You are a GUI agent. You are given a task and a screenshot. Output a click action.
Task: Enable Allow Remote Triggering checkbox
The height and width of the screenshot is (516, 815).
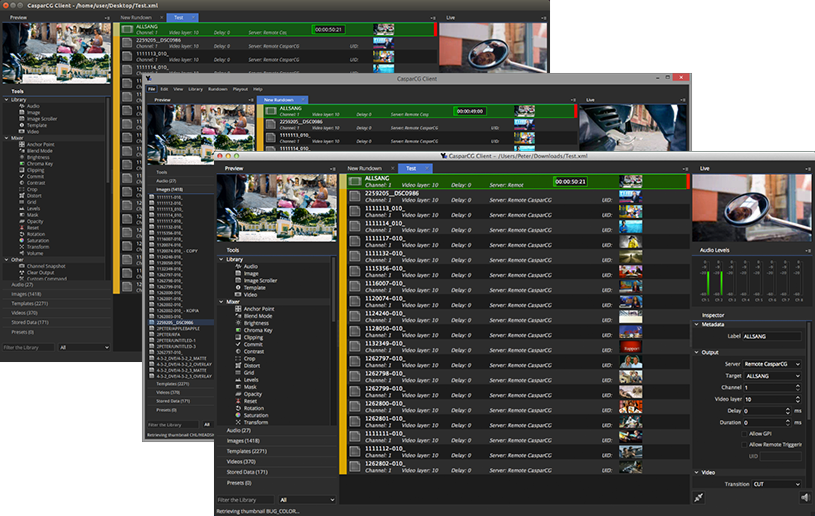[x=744, y=445]
